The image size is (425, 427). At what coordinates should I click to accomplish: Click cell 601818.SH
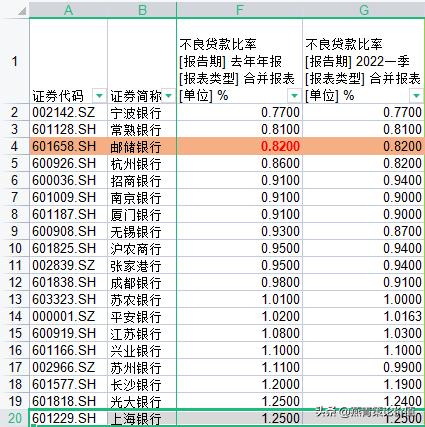(68, 401)
